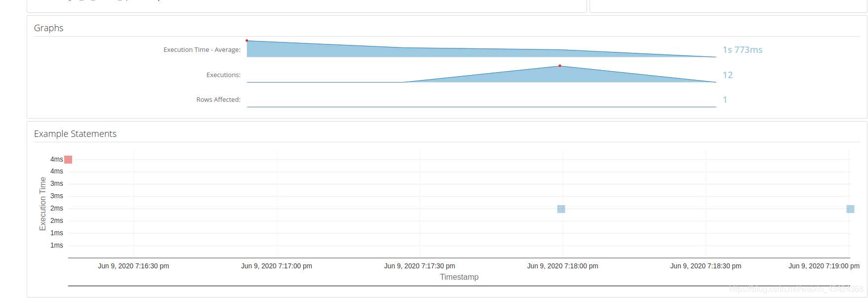Click the Executions value 12
The width and height of the screenshot is (868, 298).
(728, 75)
